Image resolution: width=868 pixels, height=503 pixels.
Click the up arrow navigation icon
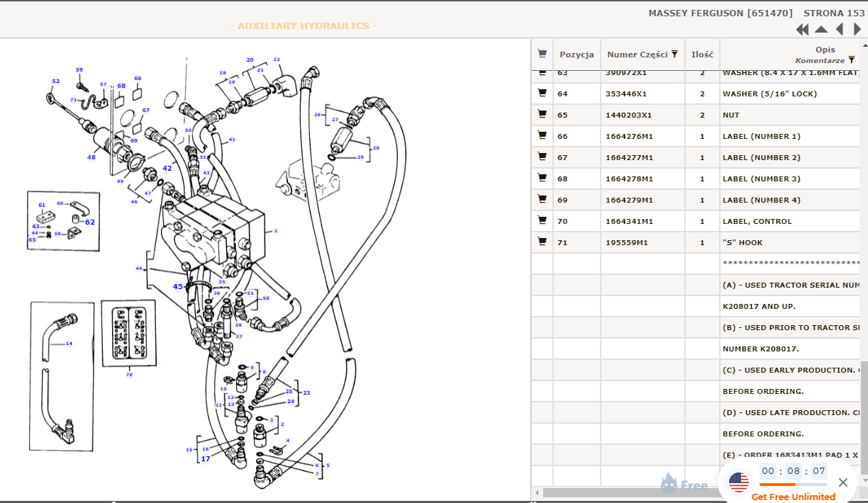point(821,29)
